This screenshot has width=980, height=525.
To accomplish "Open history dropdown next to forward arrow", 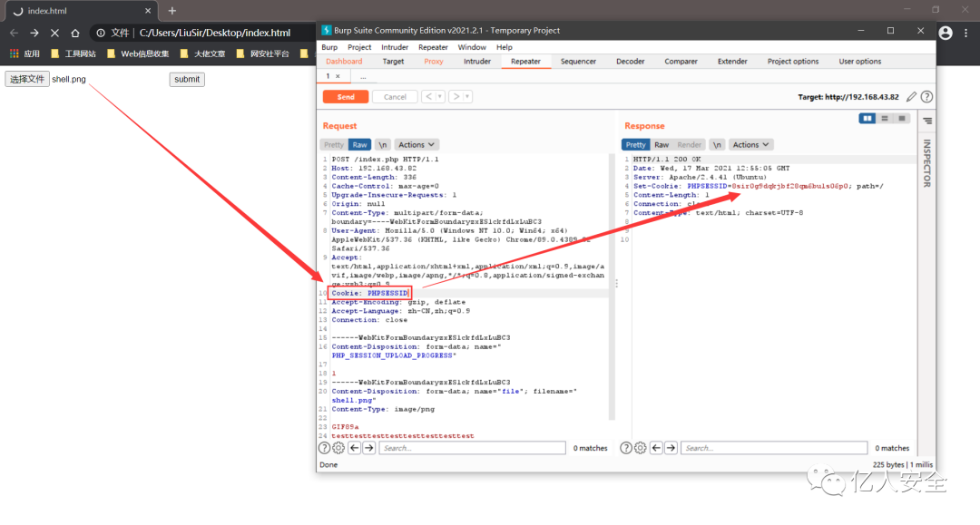I will (x=467, y=97).
